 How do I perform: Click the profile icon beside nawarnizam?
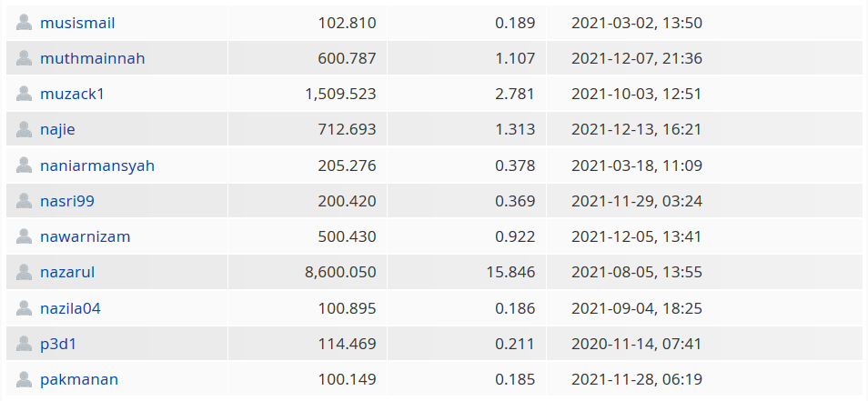coord(24,236)
